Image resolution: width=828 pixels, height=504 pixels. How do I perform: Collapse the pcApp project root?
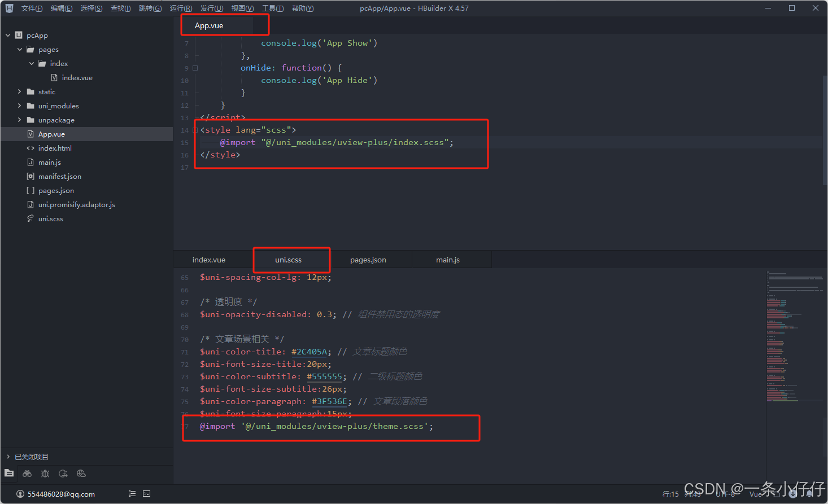(x=8, y=35)
